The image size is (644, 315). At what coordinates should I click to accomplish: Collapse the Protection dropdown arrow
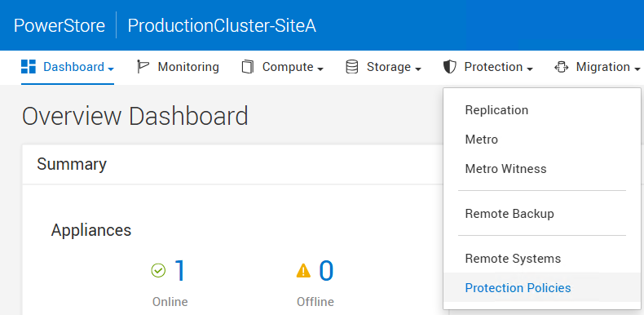coord(530,69)
